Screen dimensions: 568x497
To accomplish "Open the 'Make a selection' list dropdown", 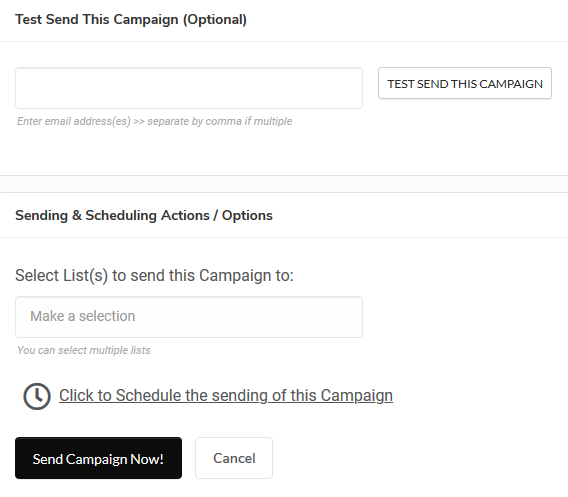I will coord(189,317).
